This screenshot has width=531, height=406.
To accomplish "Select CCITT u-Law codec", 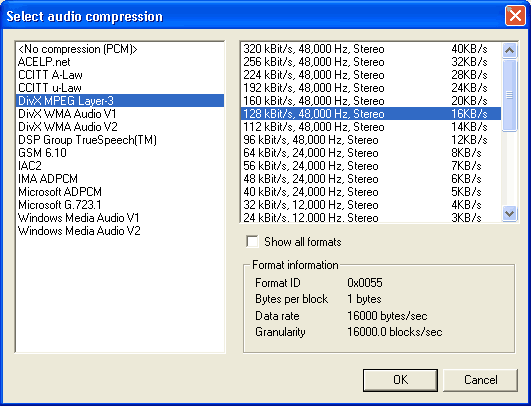I will [120, 88].
